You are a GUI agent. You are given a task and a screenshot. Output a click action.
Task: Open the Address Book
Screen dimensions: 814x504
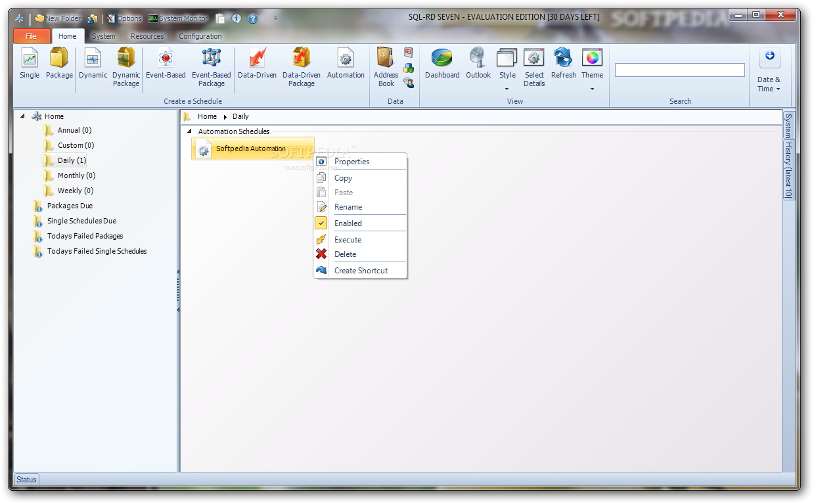tap(386, 68)
